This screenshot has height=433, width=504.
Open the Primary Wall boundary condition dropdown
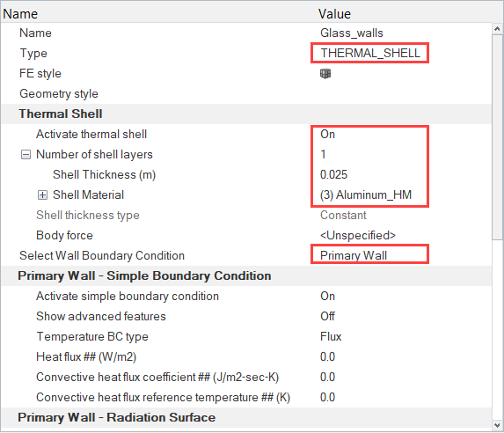coord(370,255)
